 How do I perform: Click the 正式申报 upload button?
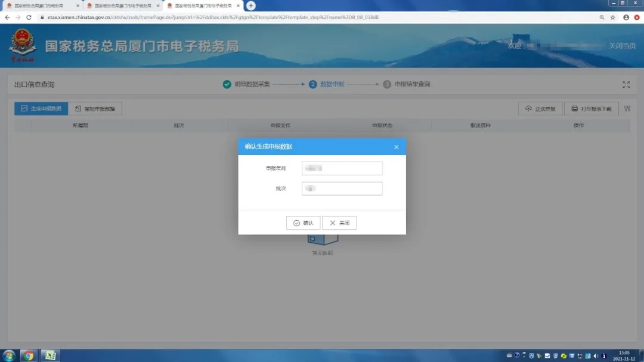click(540, 109)
